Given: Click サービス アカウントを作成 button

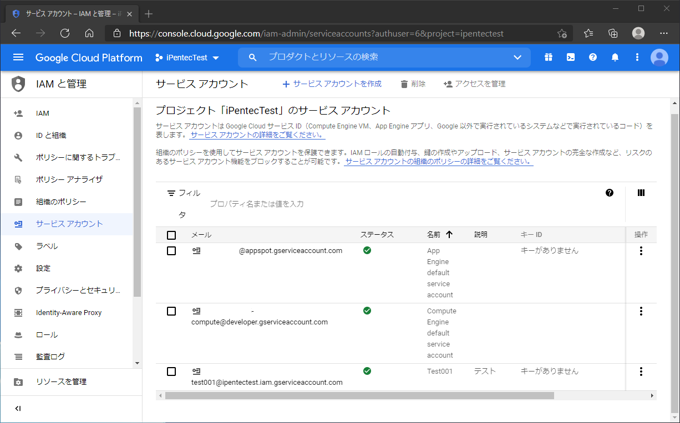Looking at the screenshot, I should click(332, 84).
